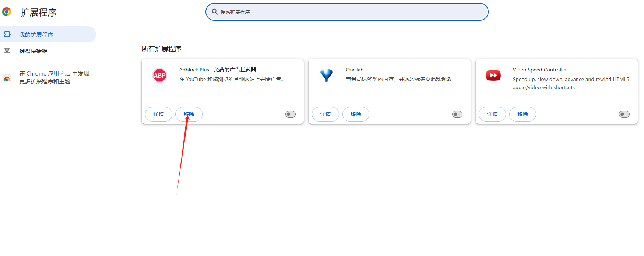Click the puzzle icon beside 我的扩展程序
644x256 pixels.
(x=7, y=34)
